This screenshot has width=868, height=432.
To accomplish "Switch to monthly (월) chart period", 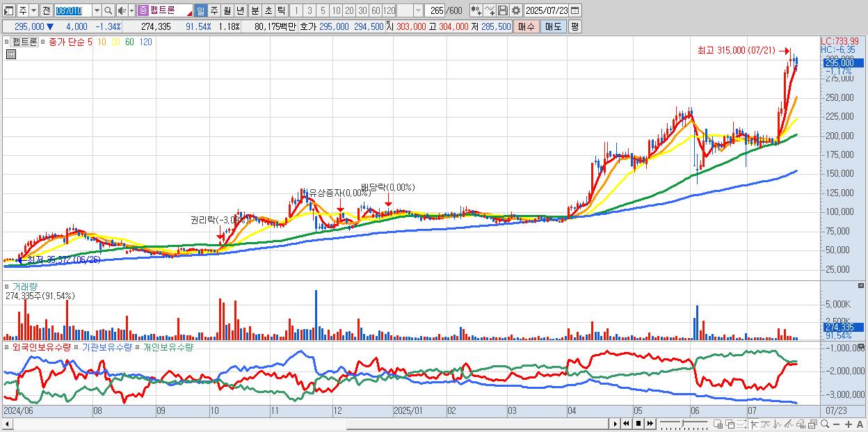I will [x=227, y=10].
